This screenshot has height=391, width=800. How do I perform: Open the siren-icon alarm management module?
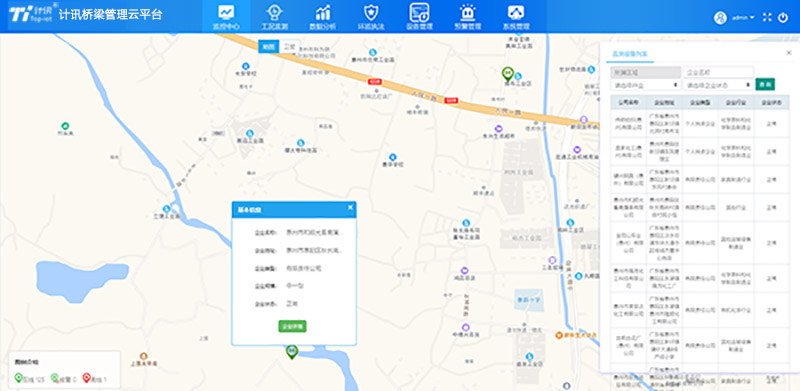(x=467, y=17)
